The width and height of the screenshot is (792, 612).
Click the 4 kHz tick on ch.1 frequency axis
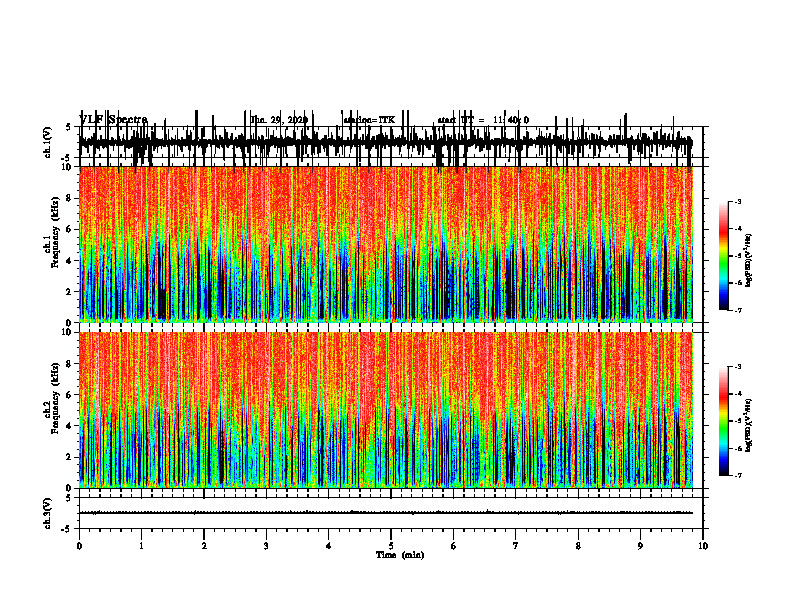click(70, 261)
